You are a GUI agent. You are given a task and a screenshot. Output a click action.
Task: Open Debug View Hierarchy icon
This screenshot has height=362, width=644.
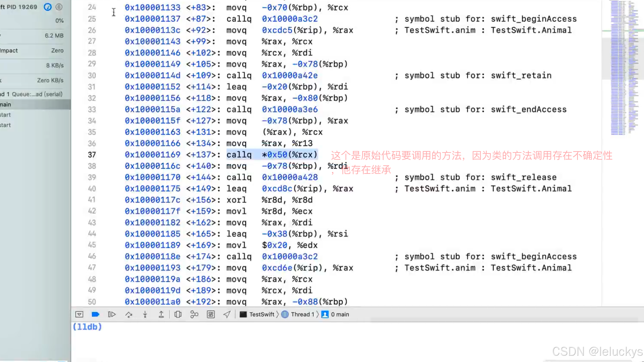[x=178, y=314]
